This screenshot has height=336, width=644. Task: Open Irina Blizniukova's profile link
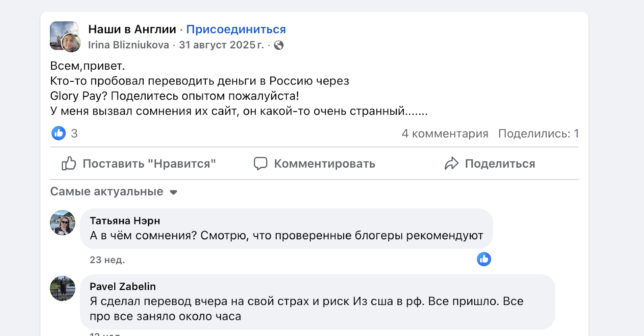(128, 45)
